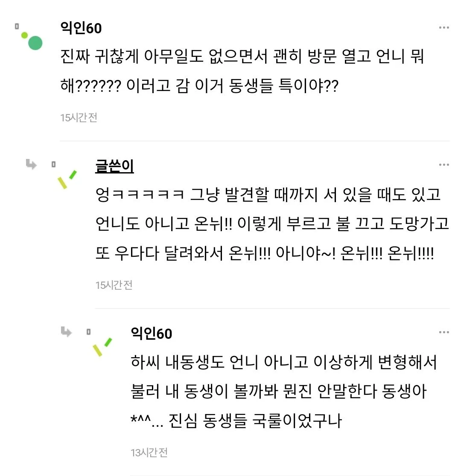Tap the block icon on the bottom 익인60 reply
Screen dimensions: 461x476
(x=88, y=332)
